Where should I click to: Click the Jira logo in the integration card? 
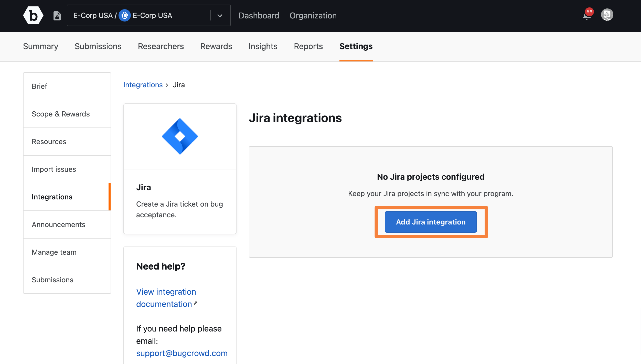click(x=179, y=136)
